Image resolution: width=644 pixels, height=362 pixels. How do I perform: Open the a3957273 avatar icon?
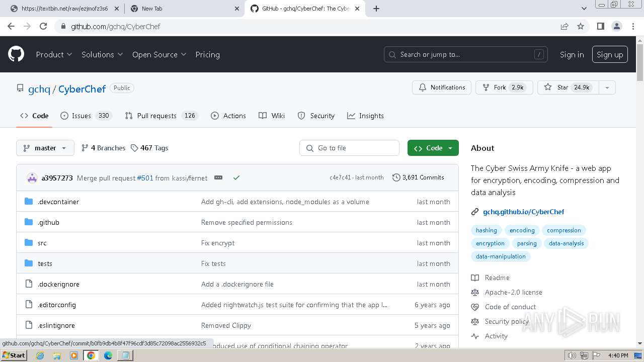coord(32,177)
